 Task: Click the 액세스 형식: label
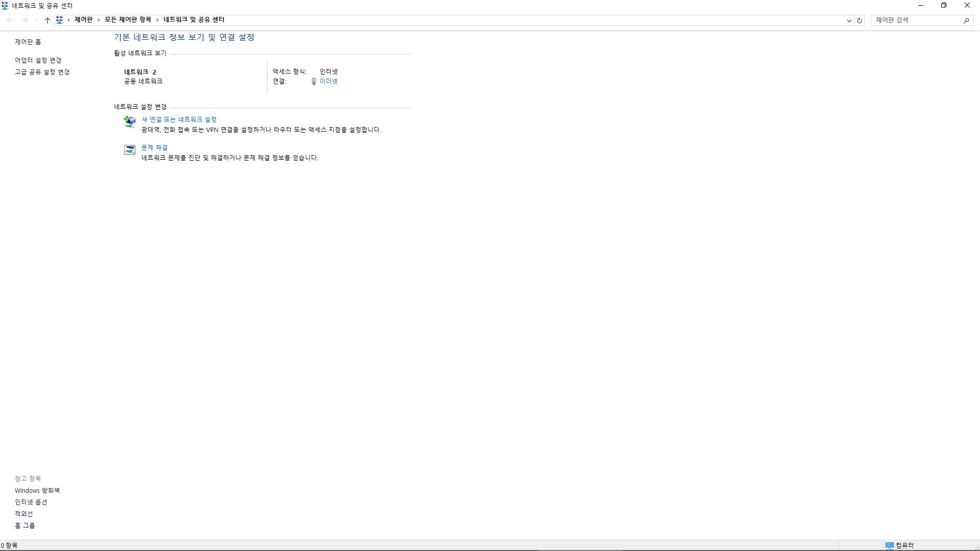coord(290,71)
